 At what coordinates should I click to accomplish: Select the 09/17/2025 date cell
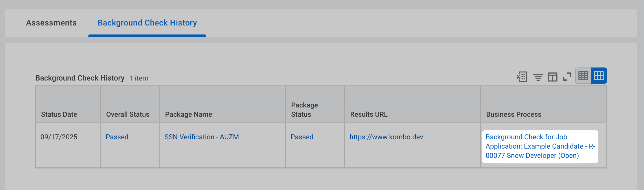(x=59, y=137)
